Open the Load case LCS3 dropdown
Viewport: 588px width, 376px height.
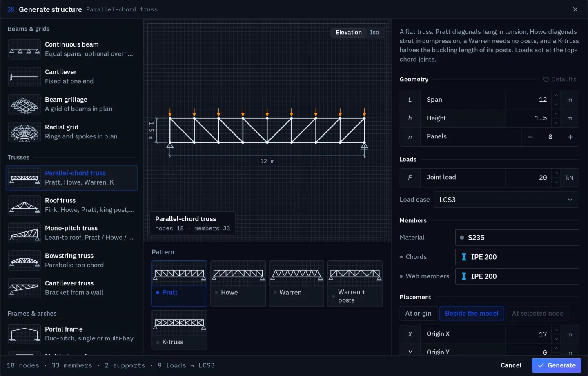point(506,200)
